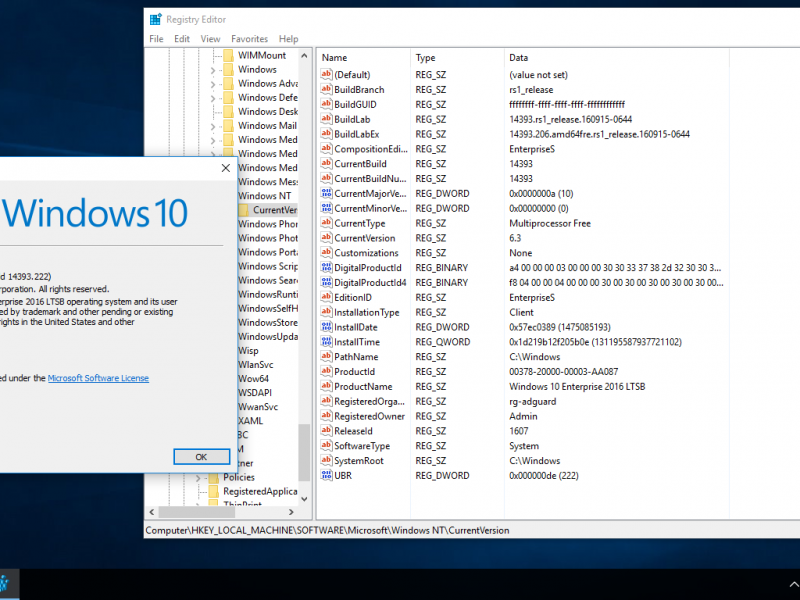This screenshot has width=800, height=600.
Task: Click the WIMMount folder icon in tree
Action: point(229,55)
